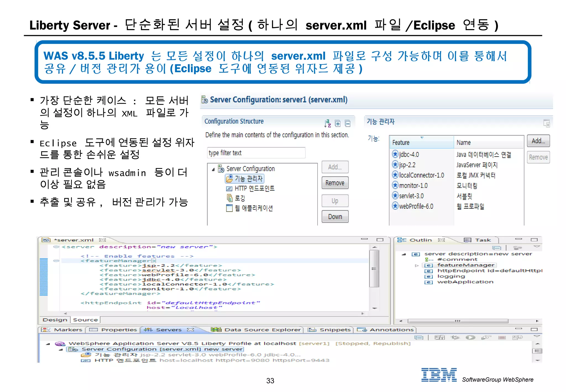This screenshot has width=566, height=392.
Task: Select 기능 관리자 in the configuration tree
Action: (245, 179)
